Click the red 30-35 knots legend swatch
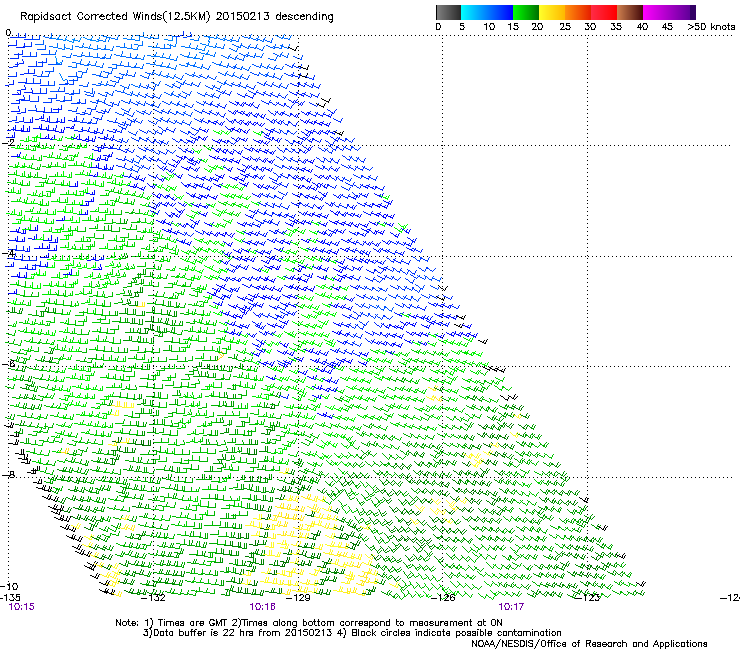Viewport: 740px width, 650px height. [604, 12]
